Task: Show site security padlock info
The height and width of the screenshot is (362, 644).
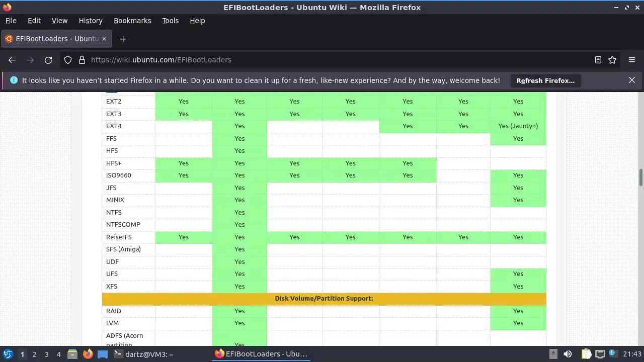Action: (x=82, y=60)
